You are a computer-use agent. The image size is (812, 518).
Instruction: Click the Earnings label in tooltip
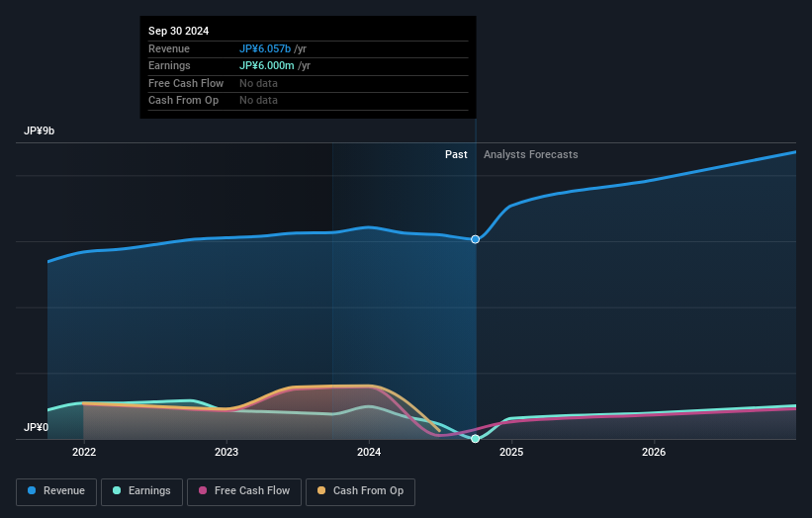point(169,65)
